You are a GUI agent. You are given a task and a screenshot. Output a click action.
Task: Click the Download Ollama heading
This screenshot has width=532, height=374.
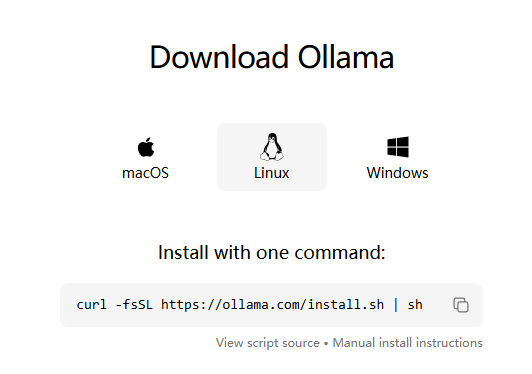tap(272, 57)
